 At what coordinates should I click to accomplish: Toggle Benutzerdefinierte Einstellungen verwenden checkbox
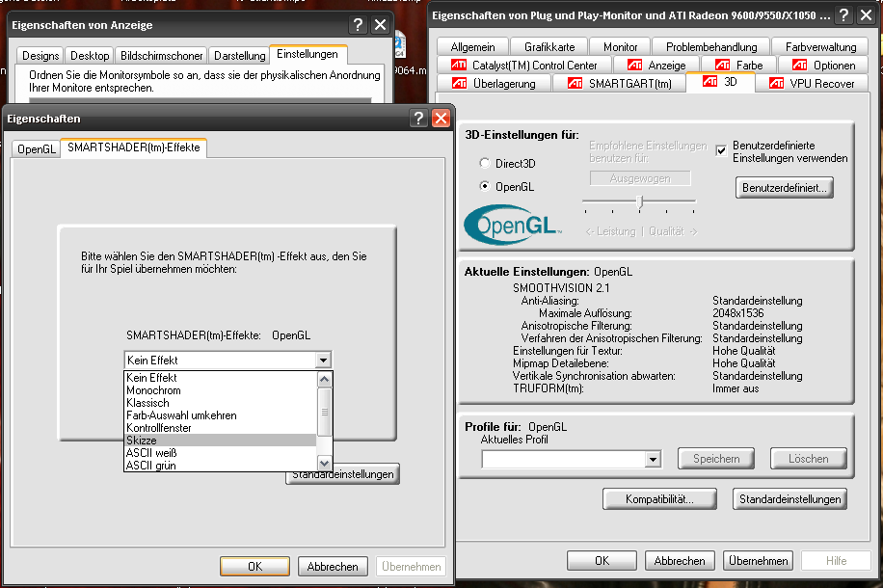point(721,151)
